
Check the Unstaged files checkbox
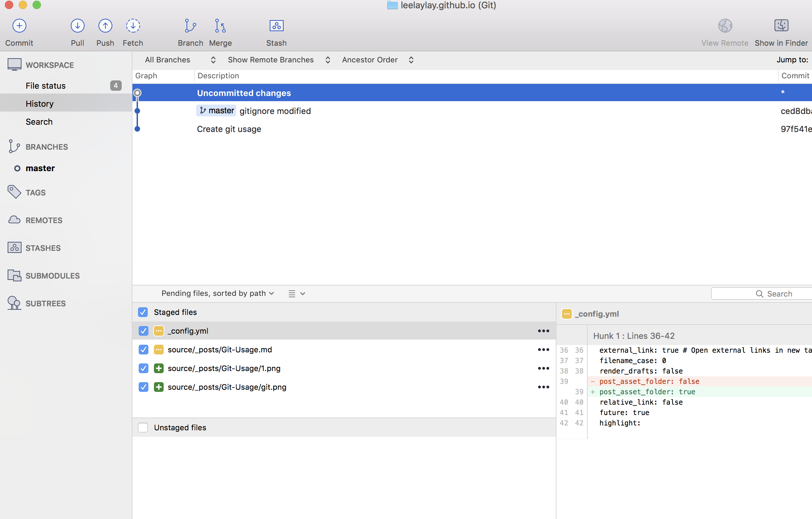[x=143, y=428]
